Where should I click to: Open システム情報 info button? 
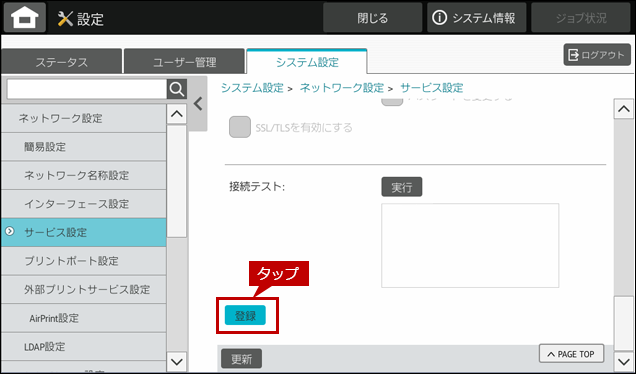(x=476, y=18)
